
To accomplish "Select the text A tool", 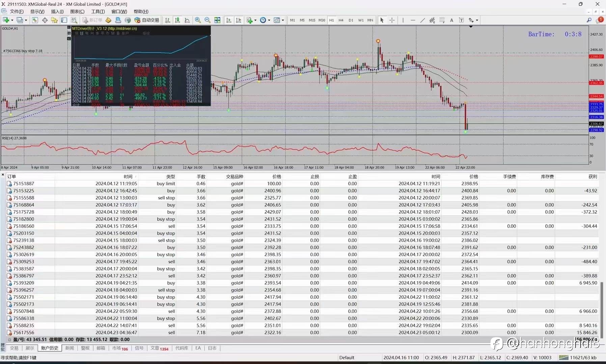I will click(x=451, y=20).
